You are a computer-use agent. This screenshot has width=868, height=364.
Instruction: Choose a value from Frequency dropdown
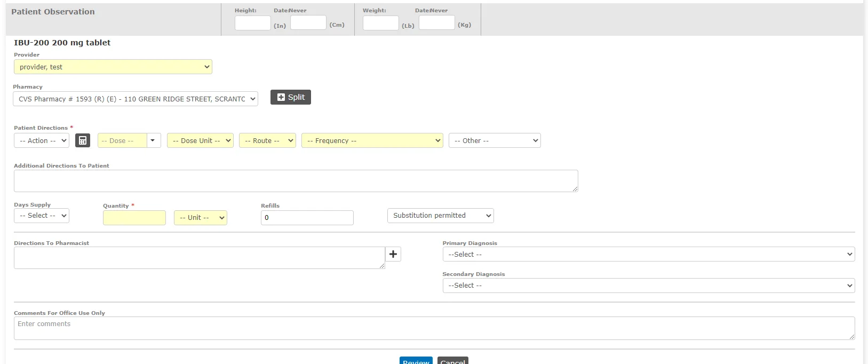pyautogui.click(x=372, y=140)
